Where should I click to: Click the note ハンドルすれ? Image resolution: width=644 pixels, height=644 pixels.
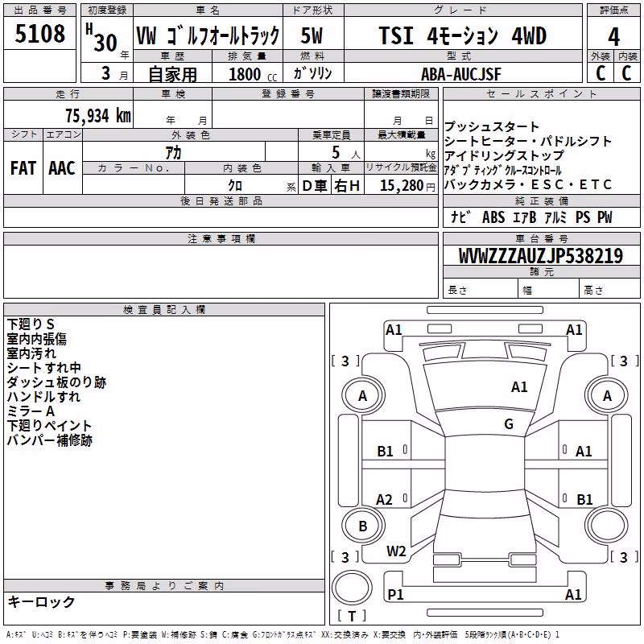click(x=43, y=397)
